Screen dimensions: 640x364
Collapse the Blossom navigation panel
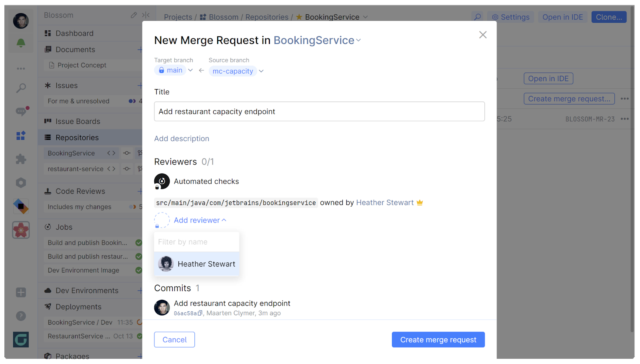(146, 15)
